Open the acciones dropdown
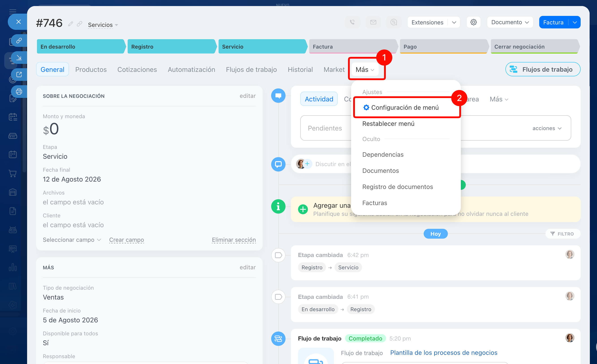Screen dimensions: 597x364 [547, 128]
